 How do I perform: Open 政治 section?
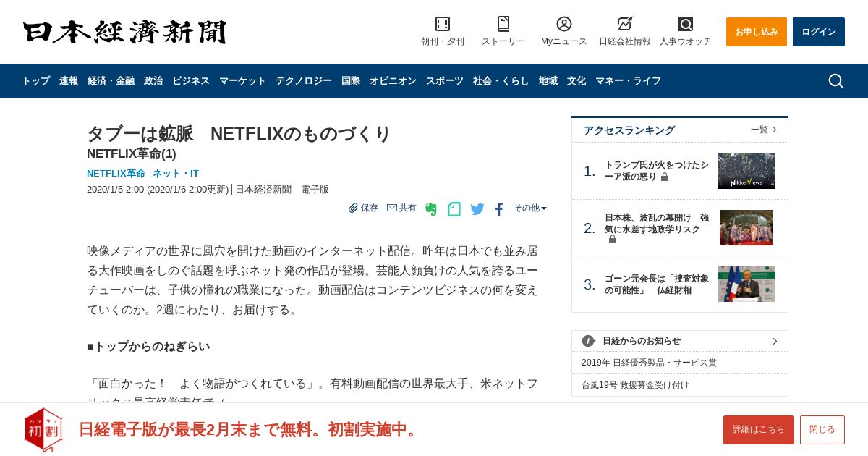pyautogui.click(x=153, y=81)
